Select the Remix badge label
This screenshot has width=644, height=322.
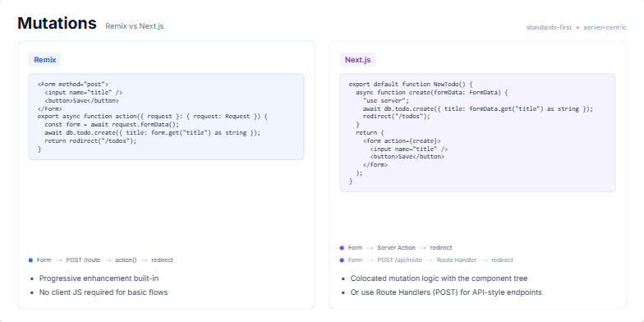point(44,59)
